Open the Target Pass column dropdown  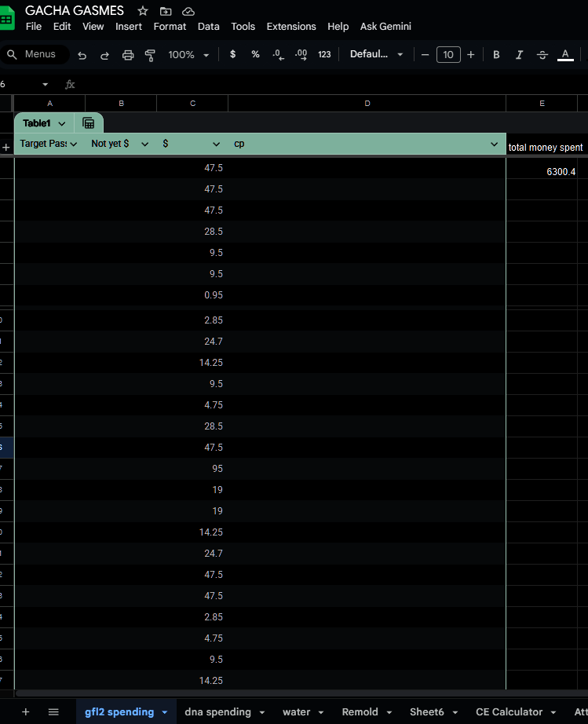click(73, 144)
